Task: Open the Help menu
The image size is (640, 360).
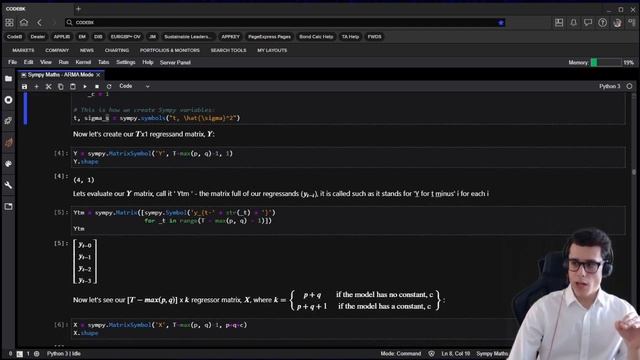Action: pyautogui.click(x=148, y=62)
